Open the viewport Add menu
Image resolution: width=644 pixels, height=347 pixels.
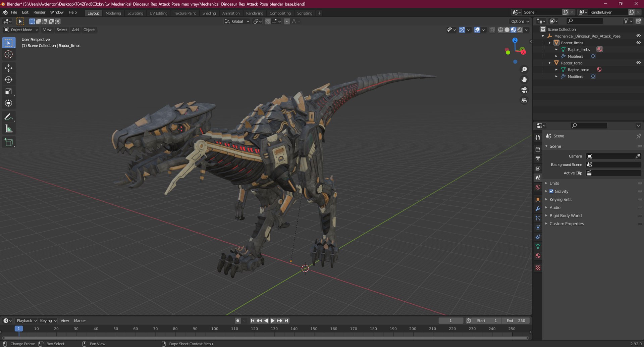pyautogui.click(x=75, y=30)
